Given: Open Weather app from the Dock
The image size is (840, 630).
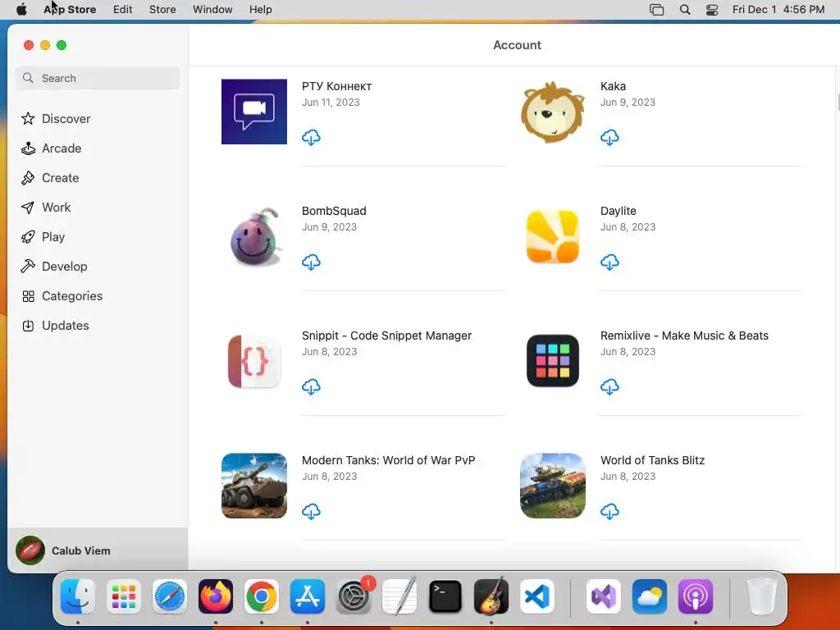Looking at the screenshot, I should click(650, 596).
